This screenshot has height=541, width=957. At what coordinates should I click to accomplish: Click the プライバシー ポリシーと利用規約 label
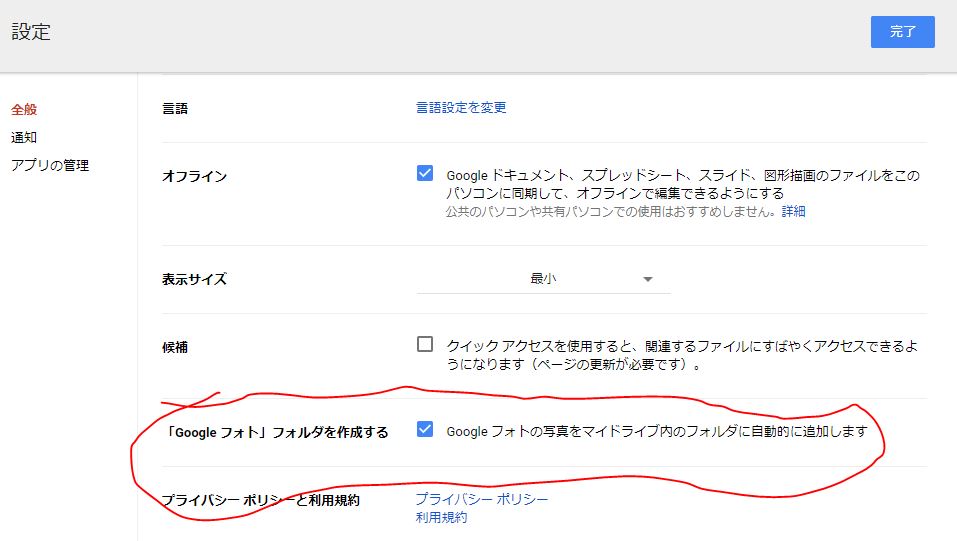[261, 500]
